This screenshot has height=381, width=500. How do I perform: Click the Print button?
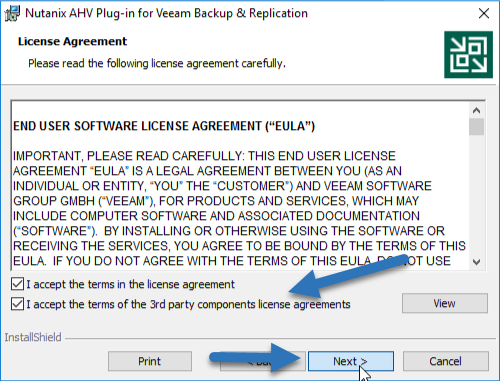150,361
